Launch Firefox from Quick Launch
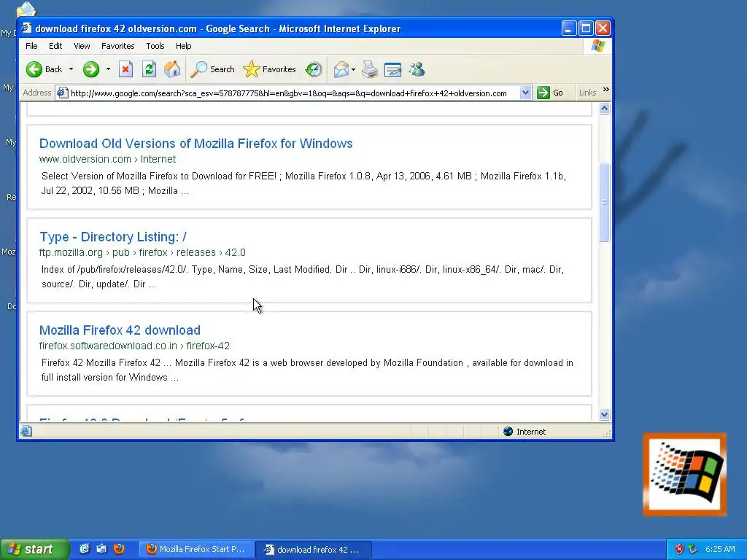This screenshot has height=560, width=747. [119, 549]
